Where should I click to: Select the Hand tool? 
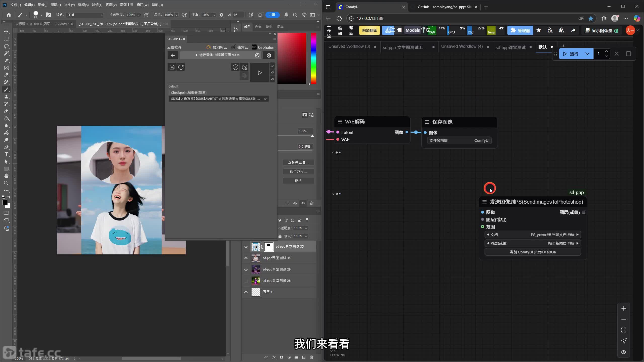(x=6, y=176)
